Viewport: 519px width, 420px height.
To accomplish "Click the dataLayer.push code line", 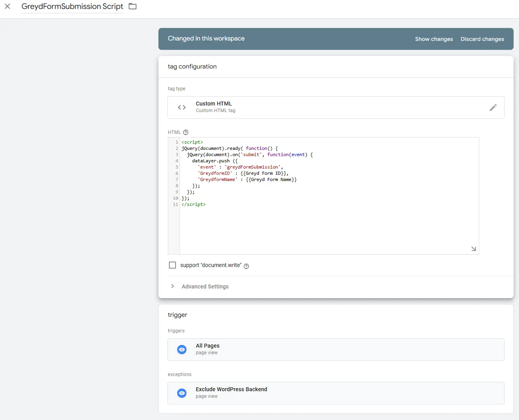I will (215, 161).
